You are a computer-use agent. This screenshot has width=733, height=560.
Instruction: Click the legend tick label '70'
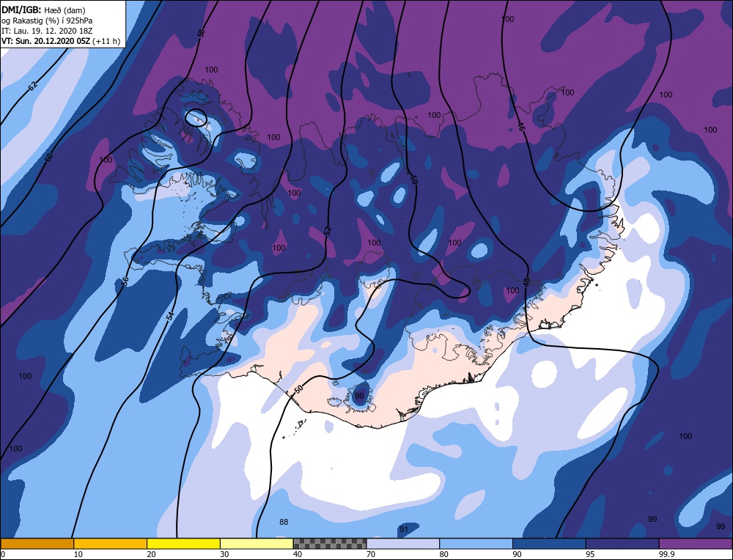tap(371, 554)
